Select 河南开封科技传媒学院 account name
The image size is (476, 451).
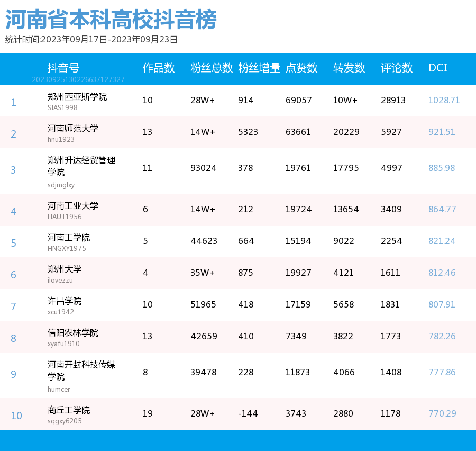(81, 370)
